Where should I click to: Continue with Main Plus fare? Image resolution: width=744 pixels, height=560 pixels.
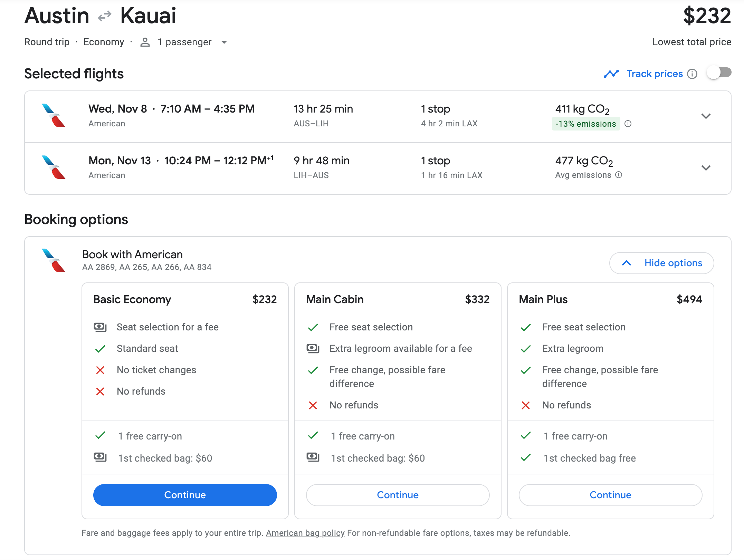(610, 495)
